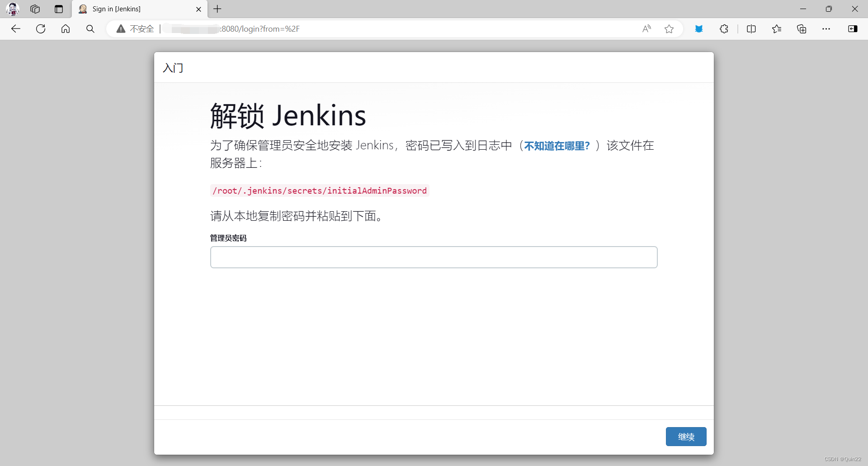
Task: Refresh the Jenkins login page
Action: point(41,29)
